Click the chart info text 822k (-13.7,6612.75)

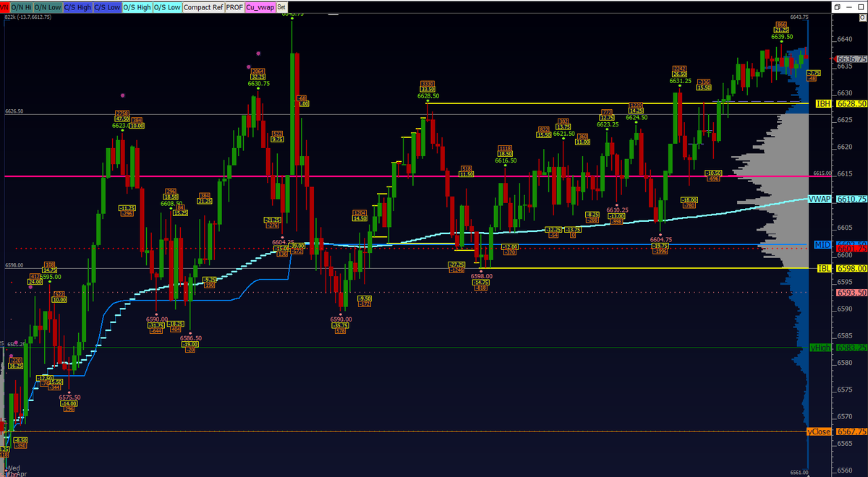pos(28,16)
